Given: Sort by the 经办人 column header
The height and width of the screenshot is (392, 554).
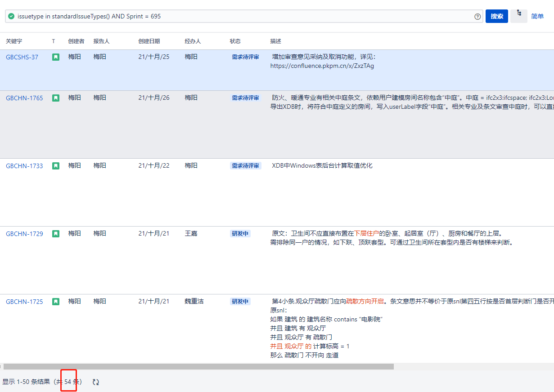Looking at the screenshot, I should click(x=193, y=41).
